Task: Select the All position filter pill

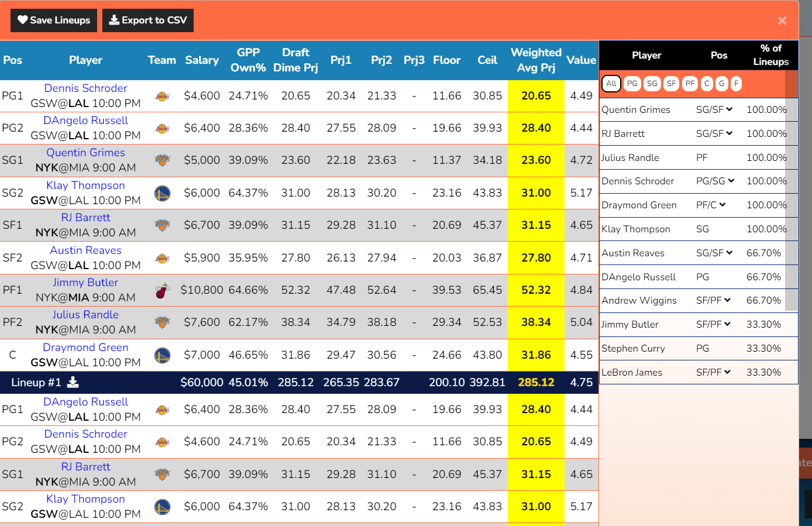Action: tap(611, 84)
